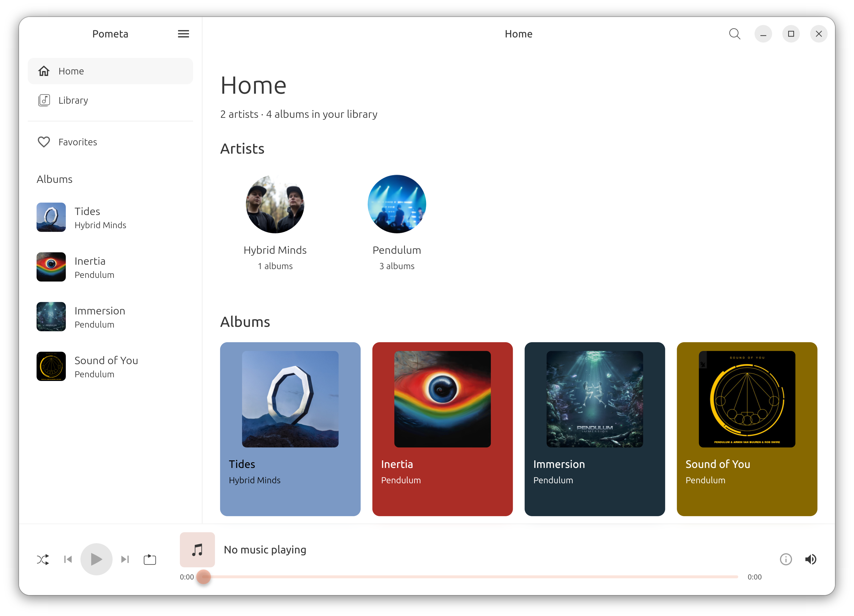Go to Home in the sidebar

(110, 71)
